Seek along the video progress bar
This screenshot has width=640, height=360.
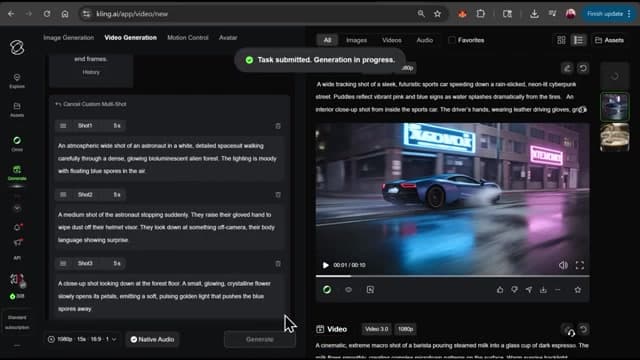452,276
